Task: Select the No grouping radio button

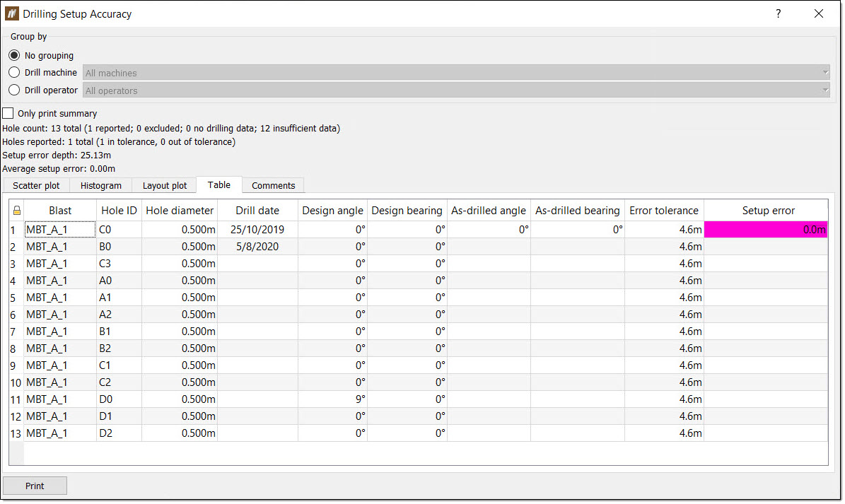Action: pyautogui.click(x=15, y=55)
